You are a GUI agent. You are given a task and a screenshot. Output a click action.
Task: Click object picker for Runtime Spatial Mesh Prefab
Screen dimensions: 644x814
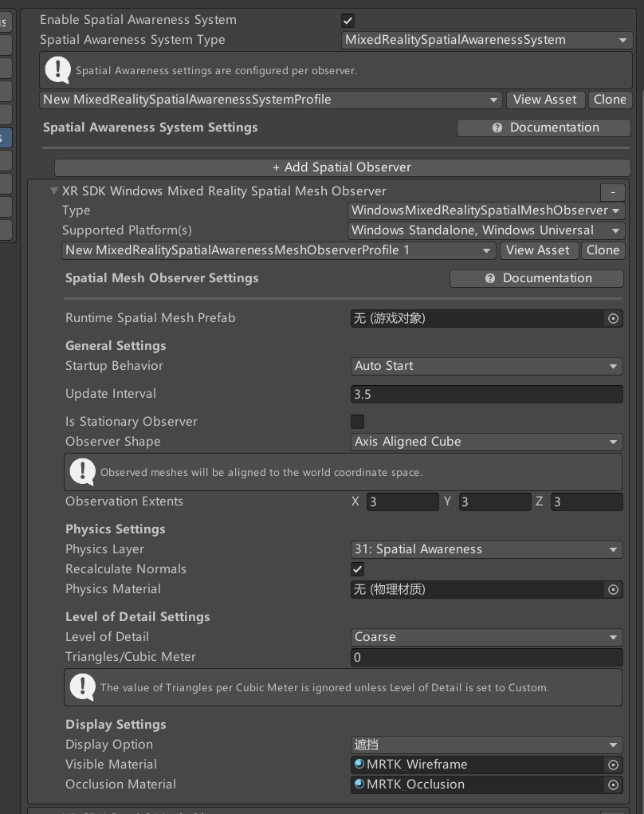[613, 318]
